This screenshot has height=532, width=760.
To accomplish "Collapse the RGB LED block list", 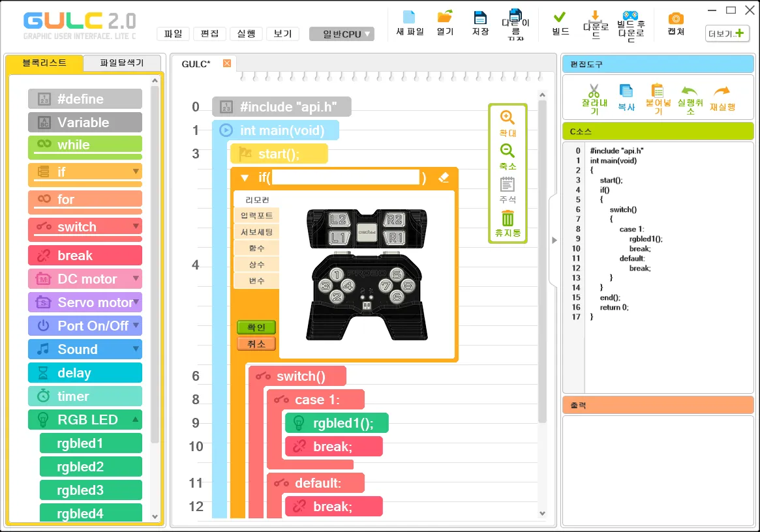I will [136, 419].
